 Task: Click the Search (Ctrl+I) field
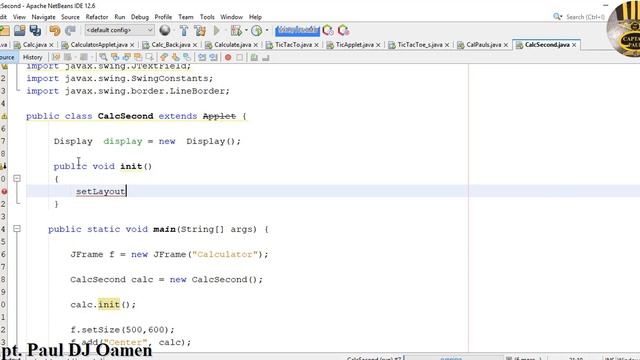[585, 17]
